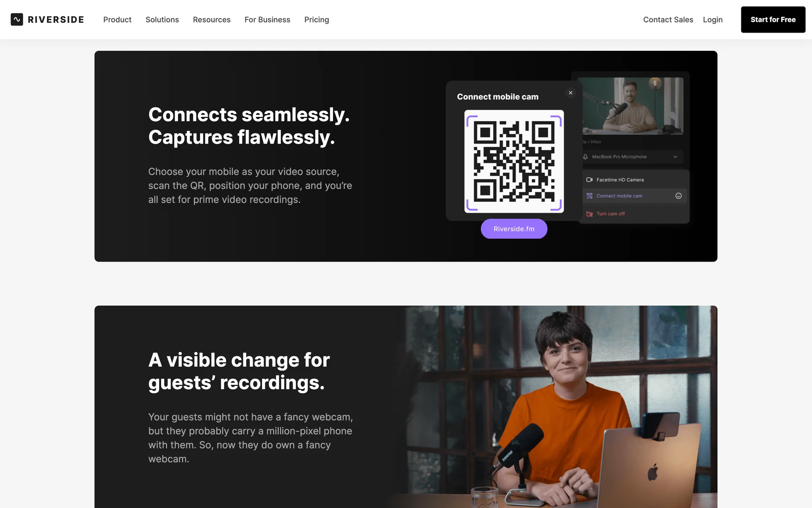Screen dimensions: 812x508
Task: Click the microphone icon beside MacBook Pro Microphone
Action: [585, 157]
